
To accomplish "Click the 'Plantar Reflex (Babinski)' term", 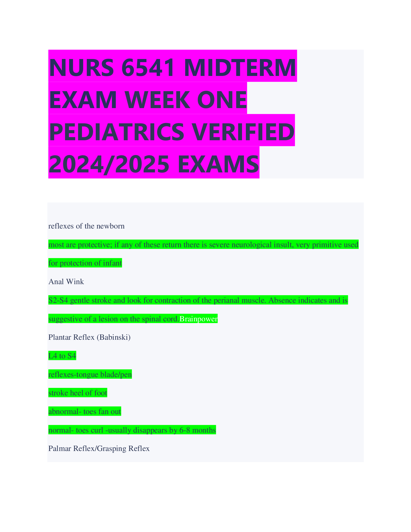I will tap(89, 337).
